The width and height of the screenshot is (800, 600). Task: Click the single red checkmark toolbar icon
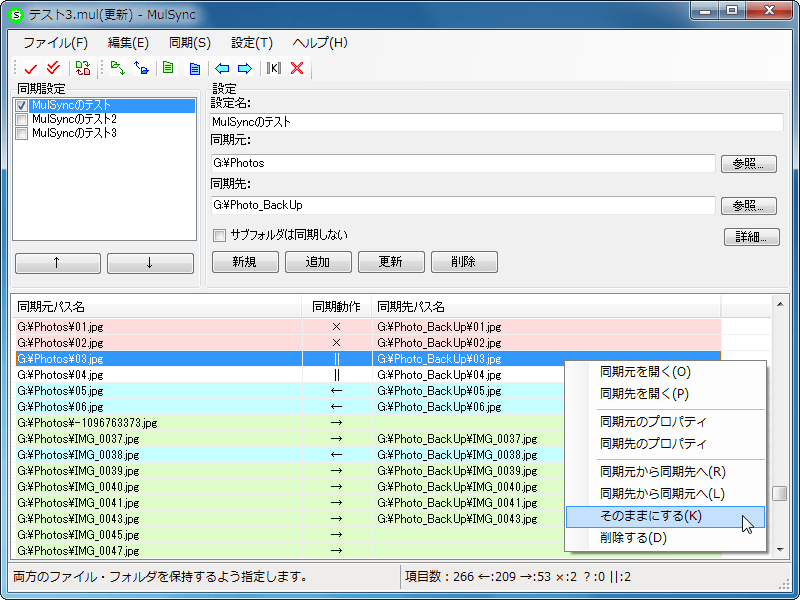point(31,68)
